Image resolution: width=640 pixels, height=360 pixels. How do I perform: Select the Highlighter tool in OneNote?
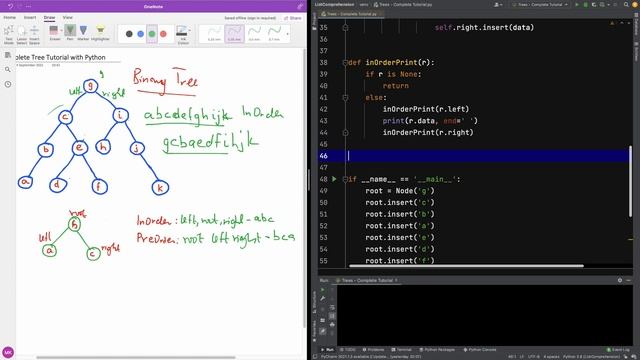[100, 33]
